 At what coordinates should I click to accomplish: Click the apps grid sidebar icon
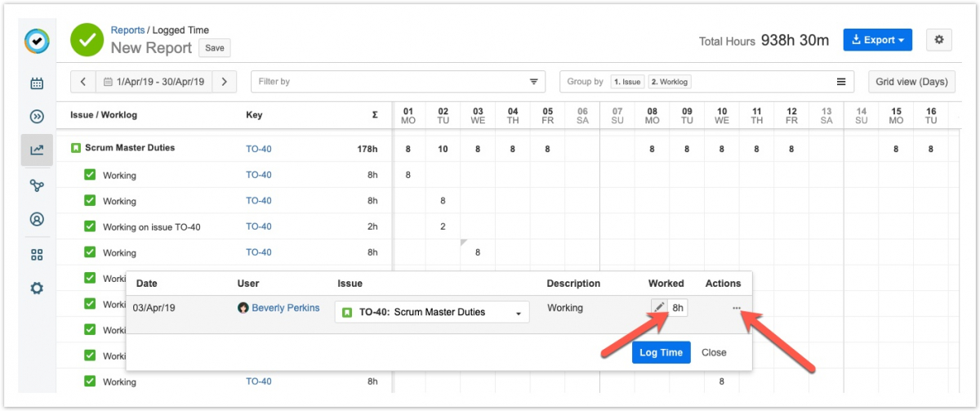pos(37,254)
